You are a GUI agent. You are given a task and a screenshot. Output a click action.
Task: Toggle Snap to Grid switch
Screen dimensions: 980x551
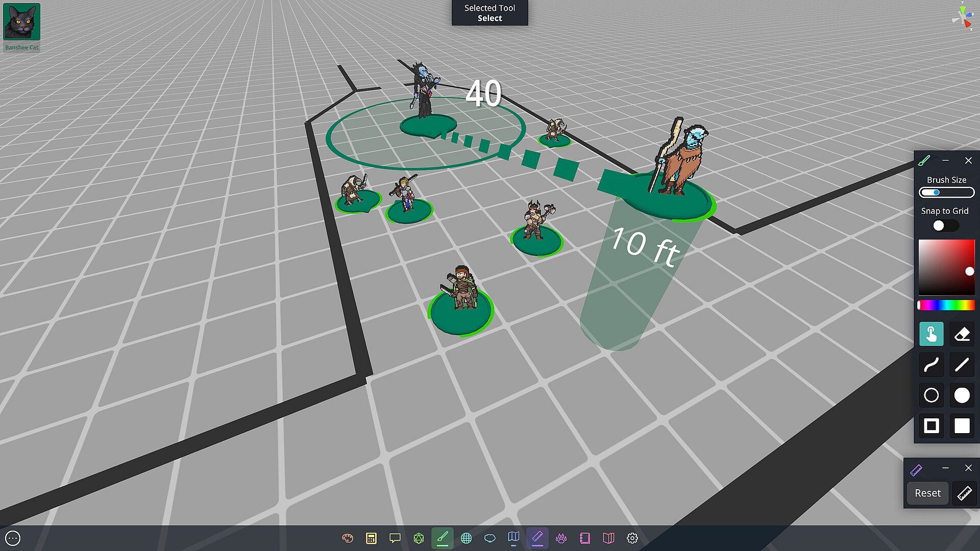(945, 226)
